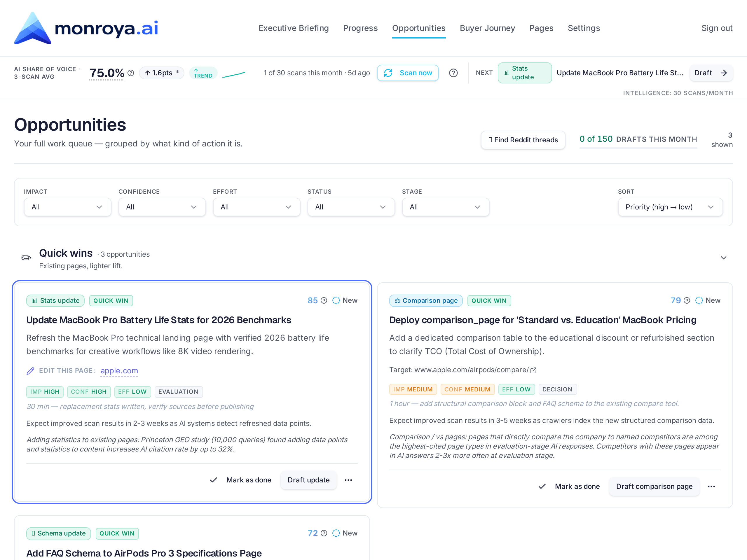This screenshot has height=560, width=747.
Task: Click the drafts this month progress bar
Action: click(x=638, y=148)
